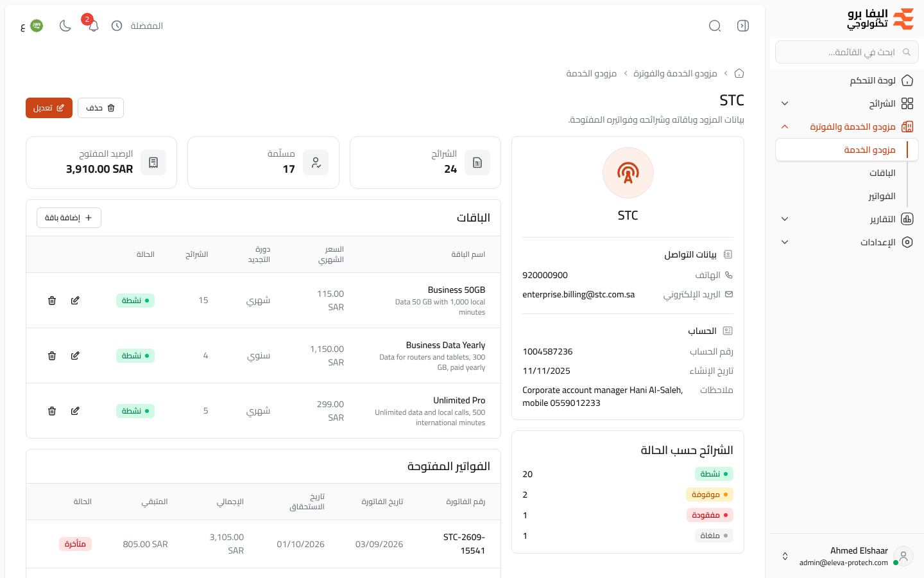The height and width of the screenshot is (578, 924).
Task: Click enterprise.billing@stc.com.sa email address
Action: [578, 294]
